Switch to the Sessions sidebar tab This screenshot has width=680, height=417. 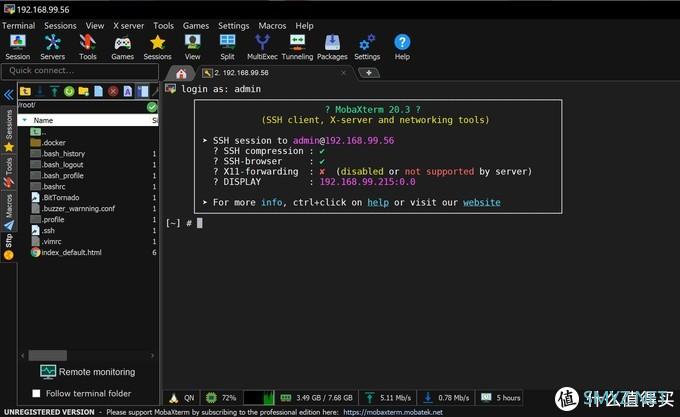tap(9, 130)
